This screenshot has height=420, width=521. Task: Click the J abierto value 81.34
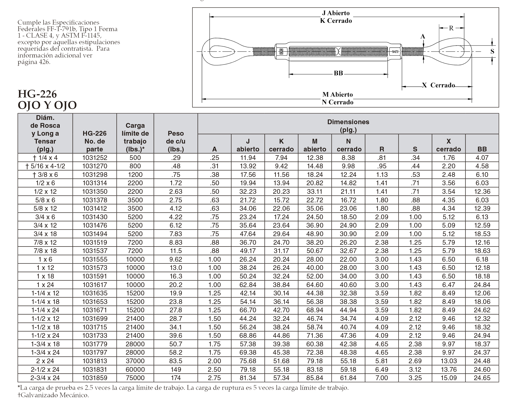coord(248,378)
